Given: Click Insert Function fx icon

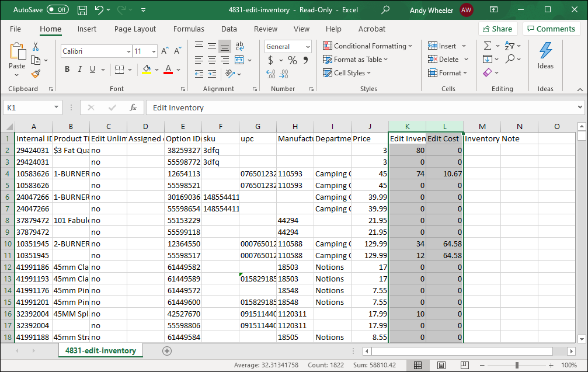Looking at the screenshot, I should click(133, 107).
